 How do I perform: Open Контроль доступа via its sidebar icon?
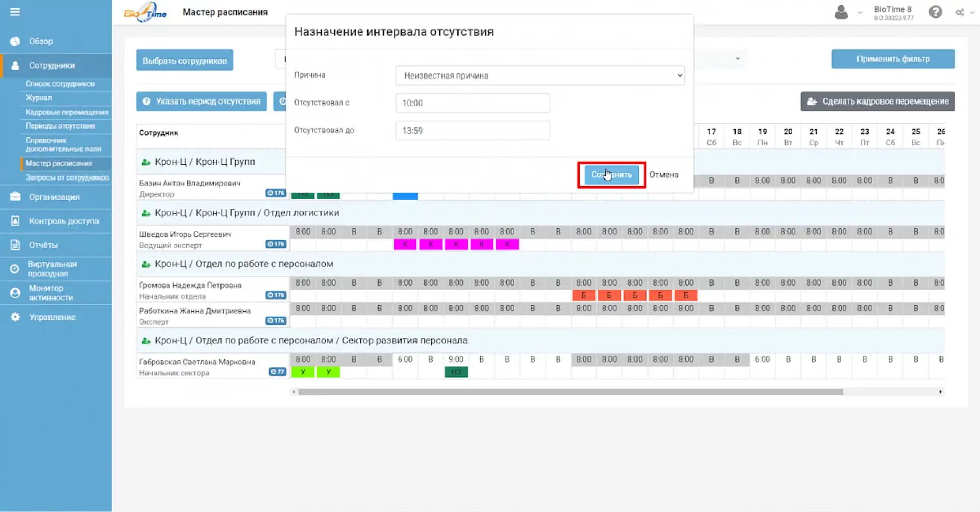[x=14, y=220]
